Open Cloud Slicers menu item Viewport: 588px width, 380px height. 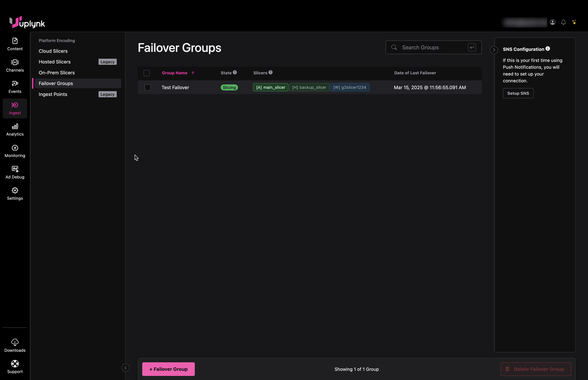click(53, 51)
